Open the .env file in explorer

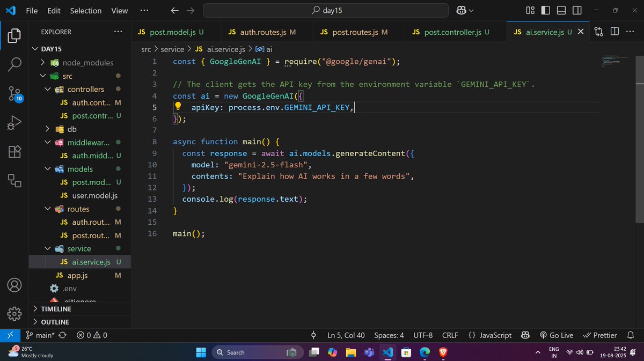[x=80, y=289]
